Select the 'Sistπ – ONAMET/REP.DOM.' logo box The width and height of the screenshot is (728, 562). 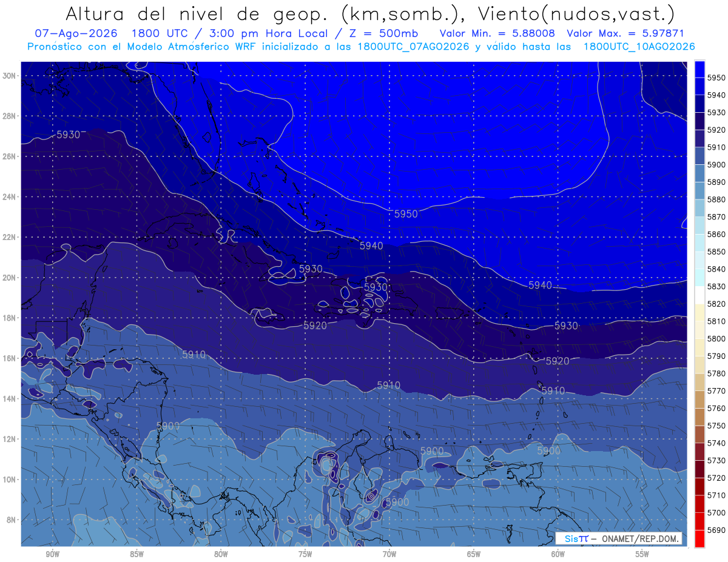[x=619, y=538]
